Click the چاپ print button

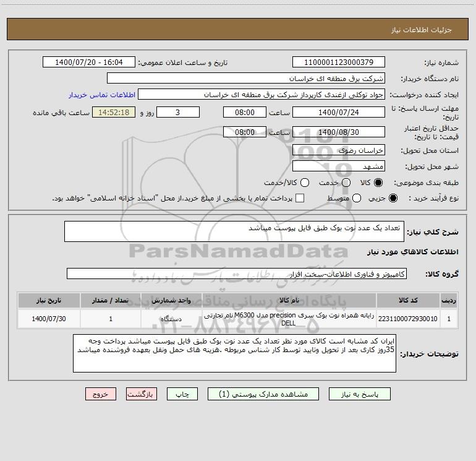(x=182, y=394)
